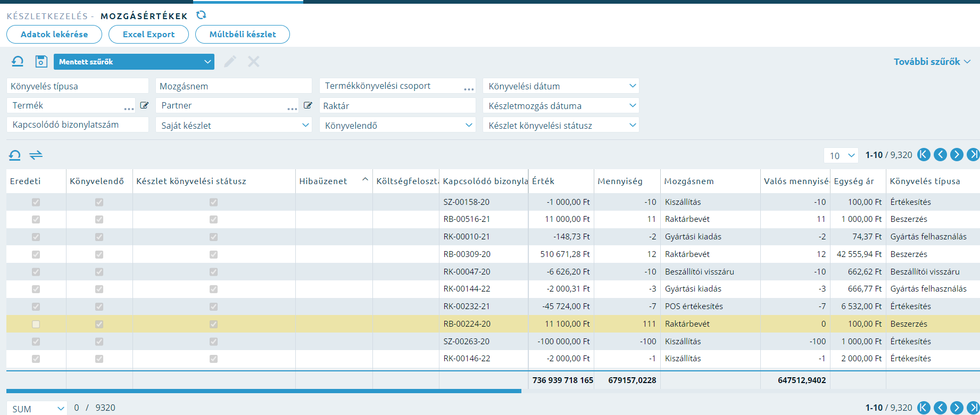Go to previous page using top pager
980x415 pixels.
click(x=941, y=155)
